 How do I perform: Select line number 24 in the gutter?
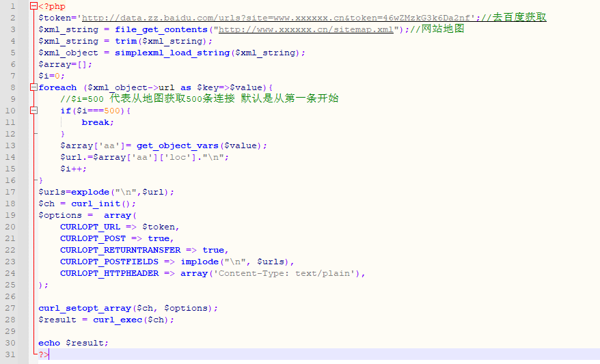11,273
